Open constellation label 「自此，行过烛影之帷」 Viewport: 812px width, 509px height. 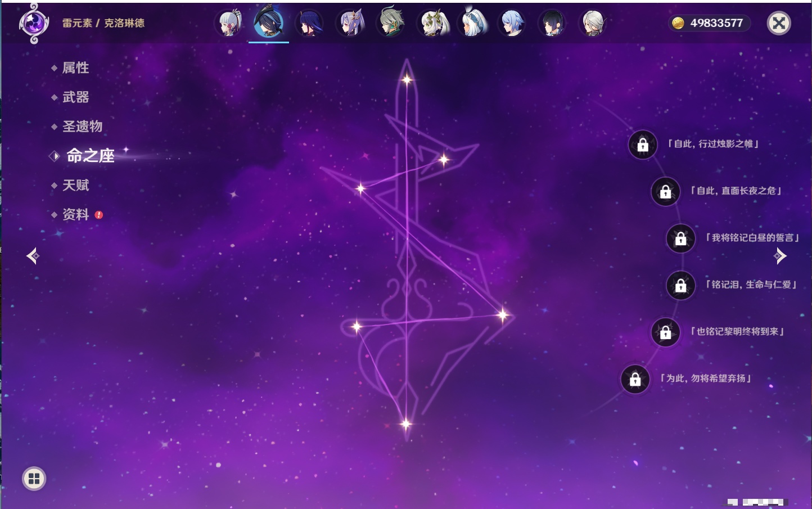(713, 144)
